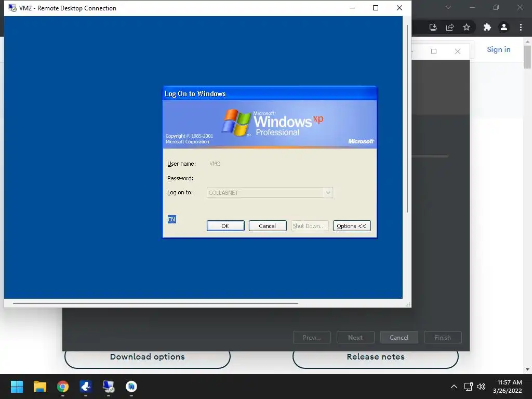532x399 pixels.
Task: Click the browser install app icon
Action: point(433,27)
